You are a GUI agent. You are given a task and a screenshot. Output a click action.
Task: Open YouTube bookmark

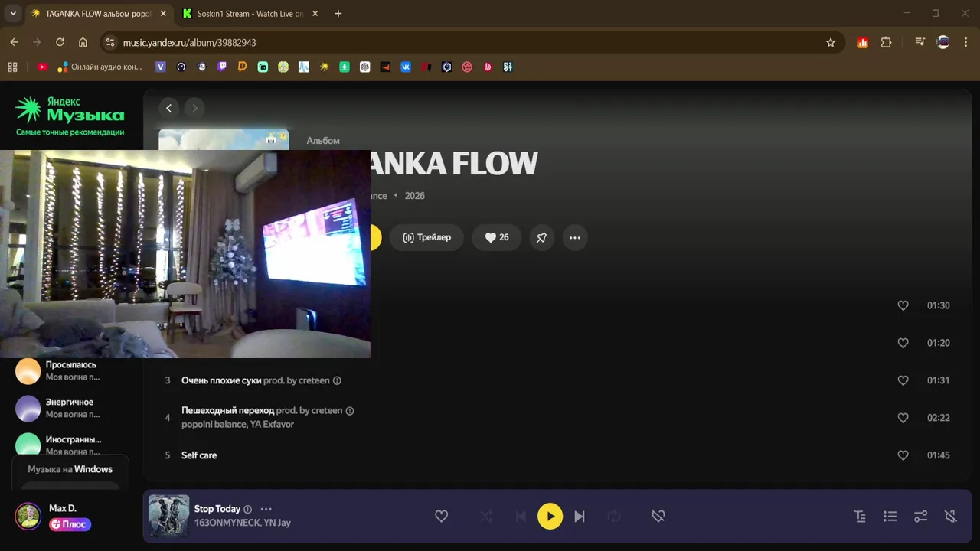[42, 67]
